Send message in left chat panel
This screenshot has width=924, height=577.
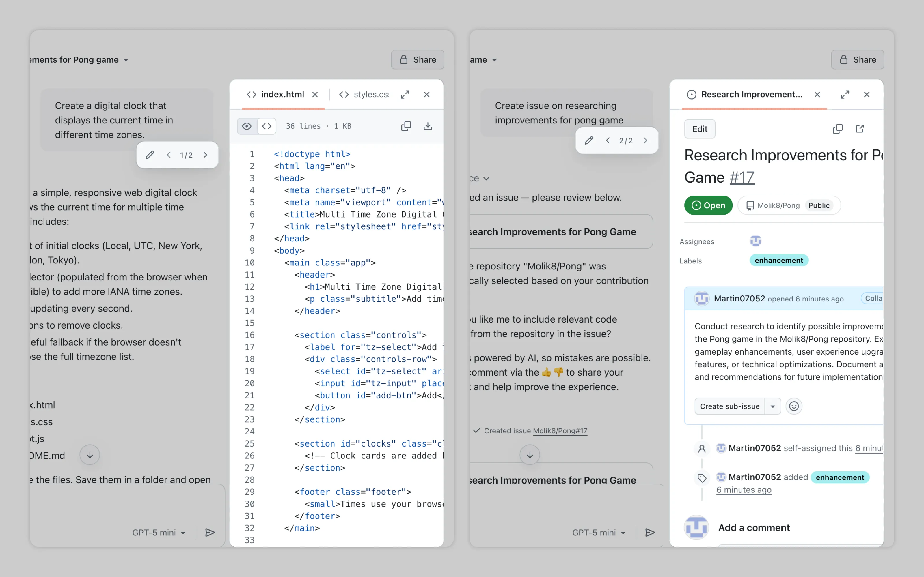[210, 532]
